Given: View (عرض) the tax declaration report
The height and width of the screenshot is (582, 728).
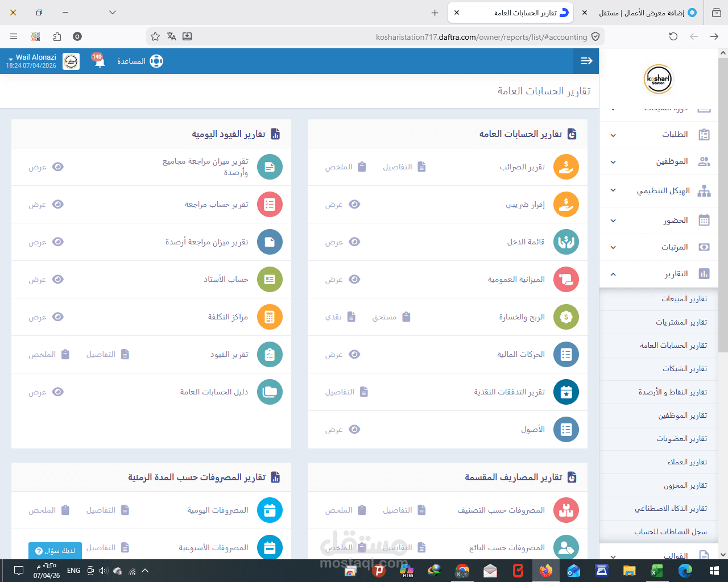Looking at the screenshot, I should pyautogui.click(x=342, y=205).
